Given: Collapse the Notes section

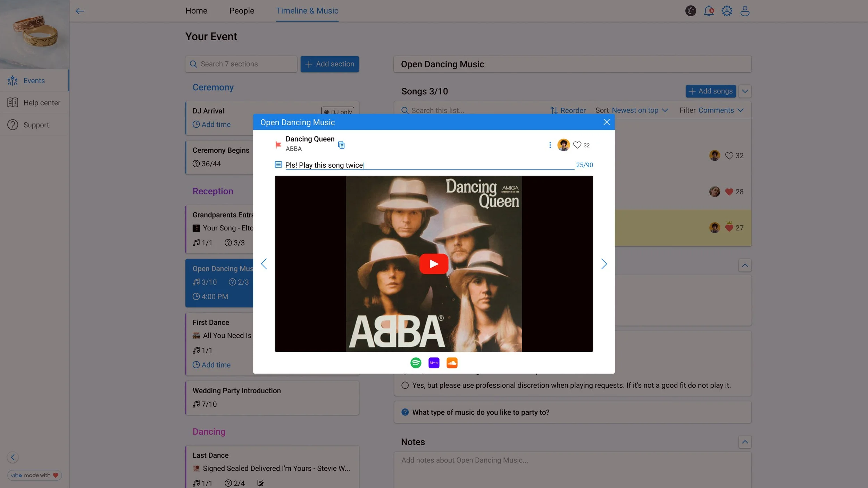Looking at the screenshot, I should (745, 442).
